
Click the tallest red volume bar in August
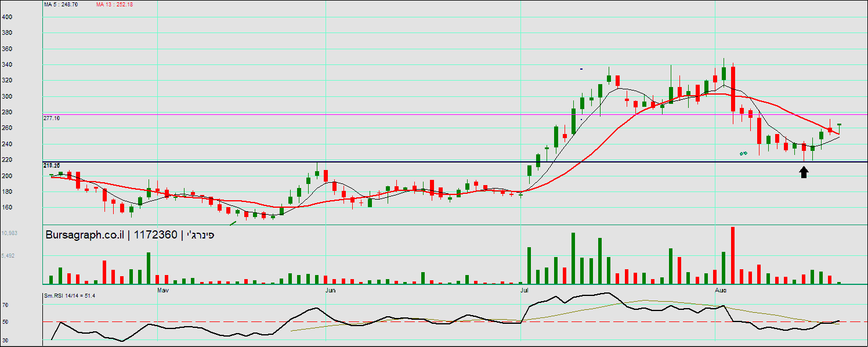[x=733, y=255]
